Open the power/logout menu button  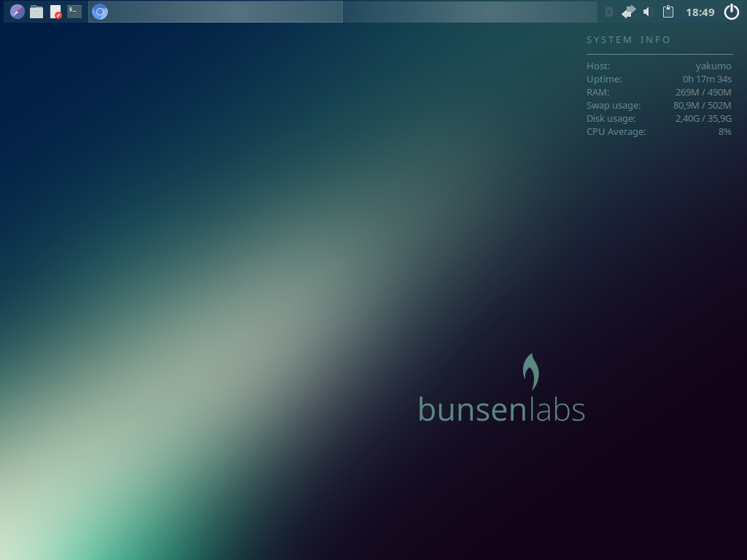731,12
